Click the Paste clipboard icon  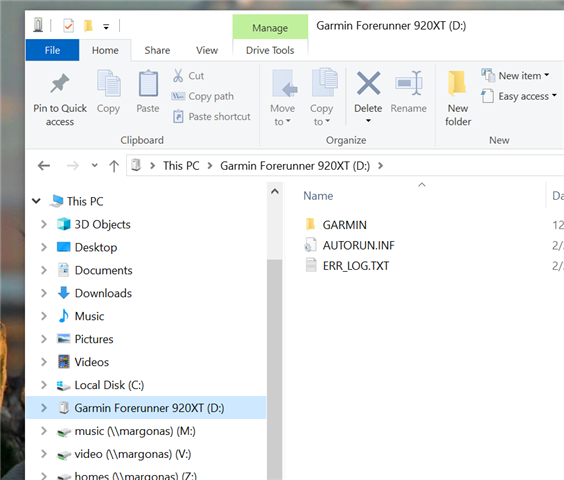[x=148, y=83]
